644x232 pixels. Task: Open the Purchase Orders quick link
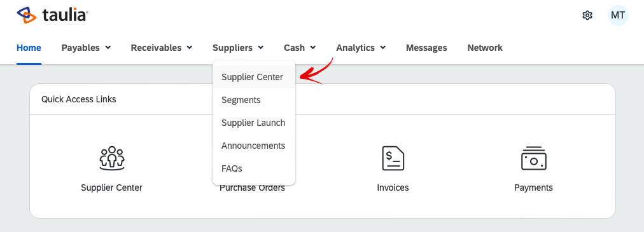point(252,188)
